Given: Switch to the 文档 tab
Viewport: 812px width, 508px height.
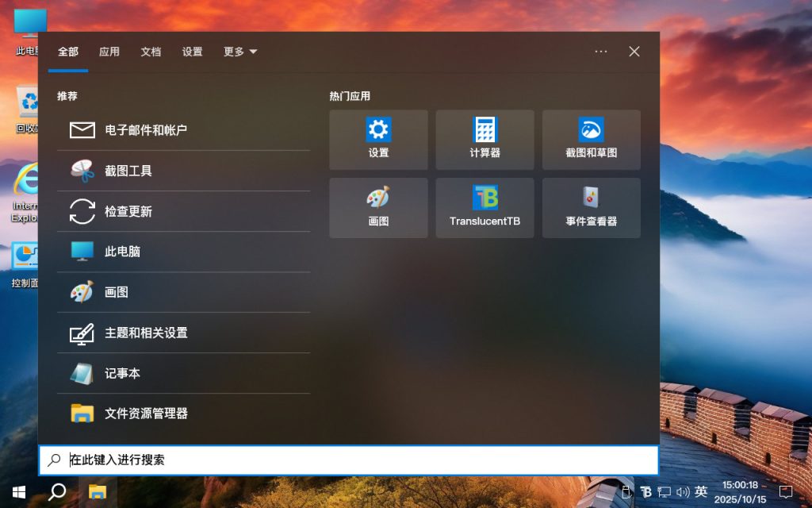Looking at the screenshot, I should point(151,51).
